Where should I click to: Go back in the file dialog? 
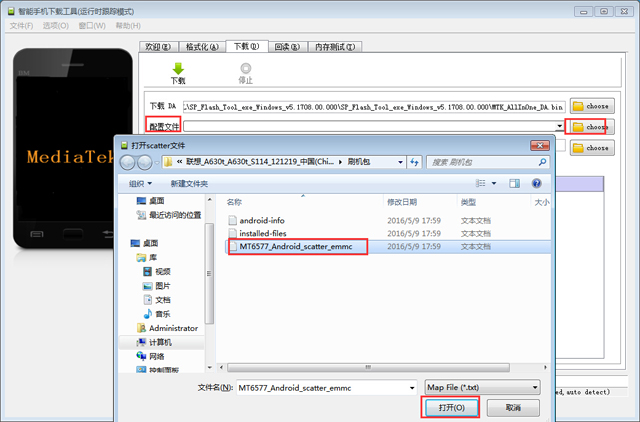point(127,162)
